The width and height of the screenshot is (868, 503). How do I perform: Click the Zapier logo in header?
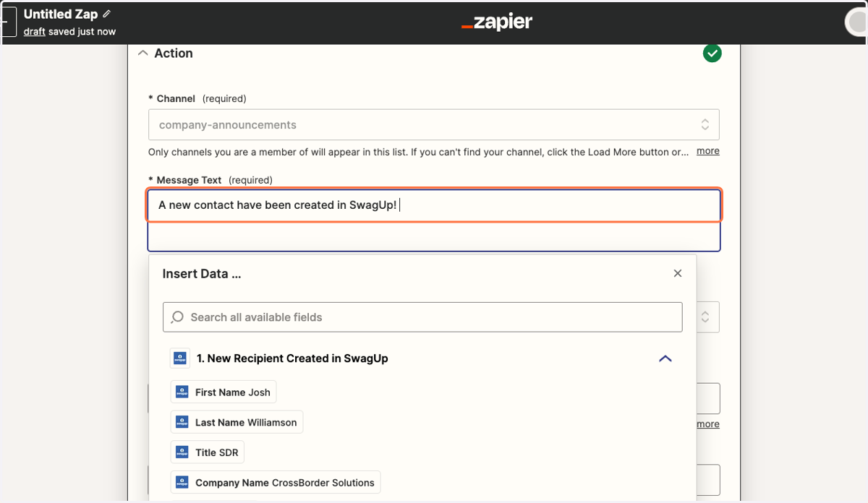[x=497, y=22]
